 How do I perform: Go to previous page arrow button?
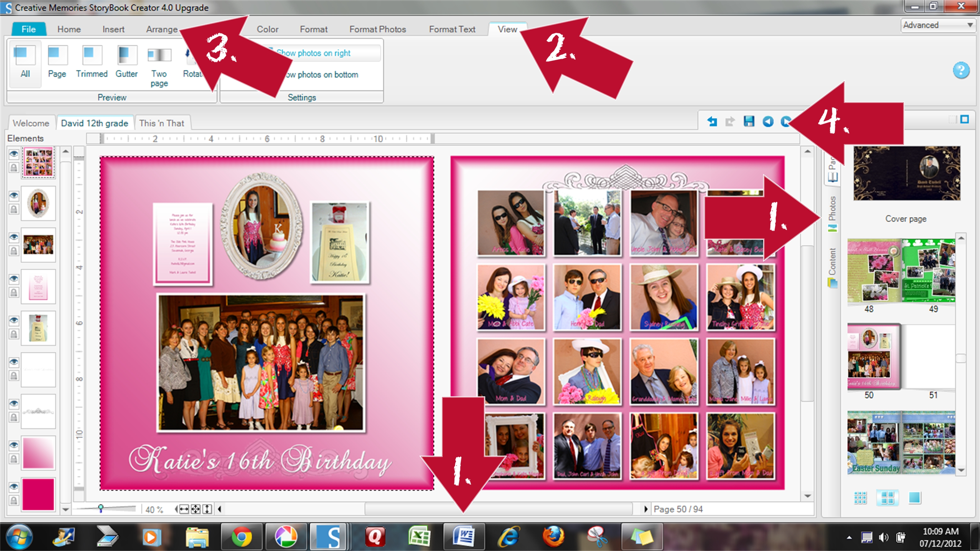coord(768,121)
